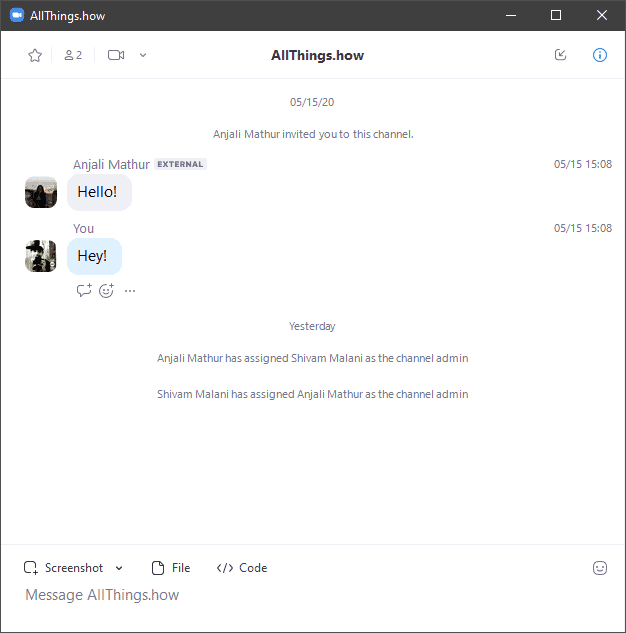Click the Hello! message bubble
626x633 pixels.
[x=99, y=192]
